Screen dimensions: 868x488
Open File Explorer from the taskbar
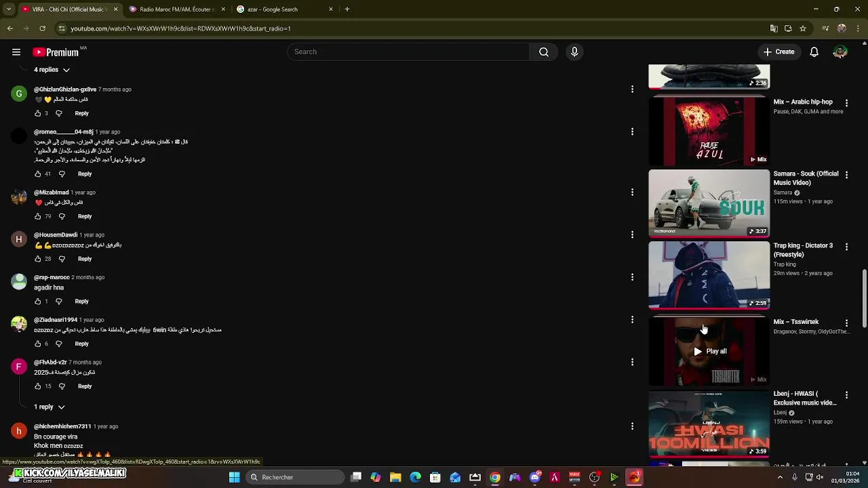pyautogui.click(x=395, y=477)
